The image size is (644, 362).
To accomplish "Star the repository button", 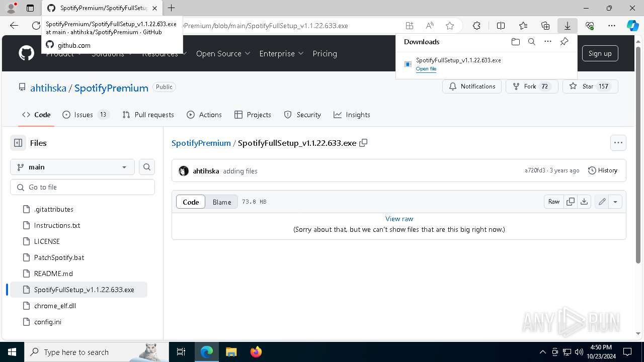I will (590, 86).
